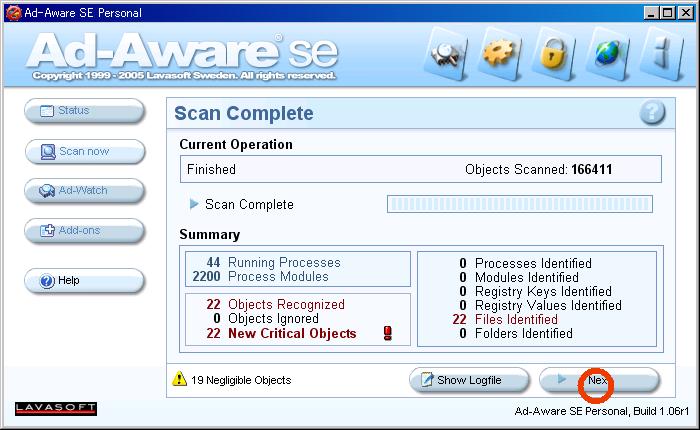
Task: Click the 'Objects Scanned: 166411' value
Action: [538, 169]
